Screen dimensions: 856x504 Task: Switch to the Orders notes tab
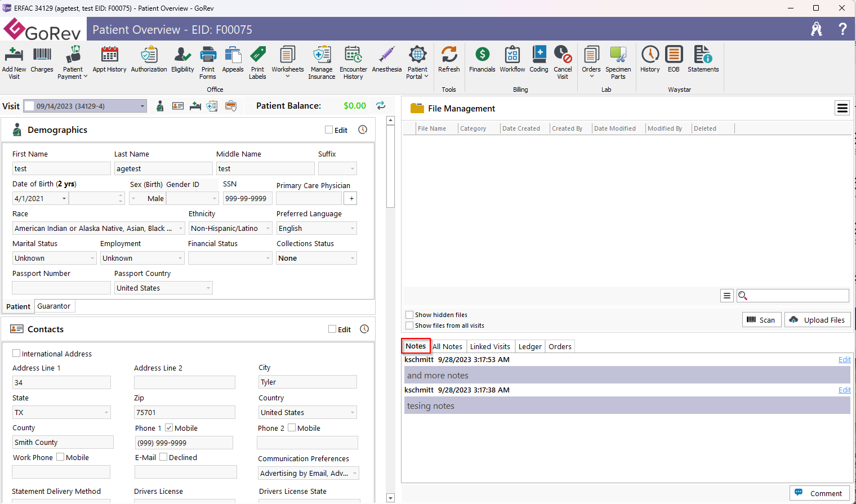tap(560, 346)
